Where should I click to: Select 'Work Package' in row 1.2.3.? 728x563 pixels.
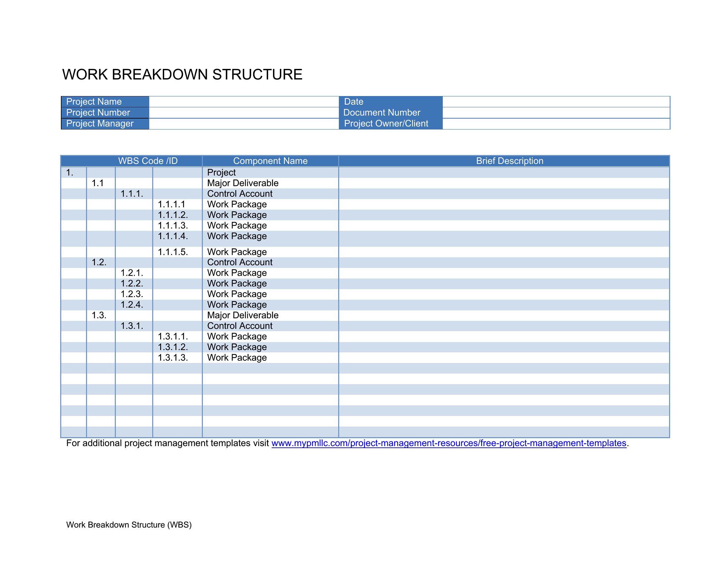click(270, 294)
